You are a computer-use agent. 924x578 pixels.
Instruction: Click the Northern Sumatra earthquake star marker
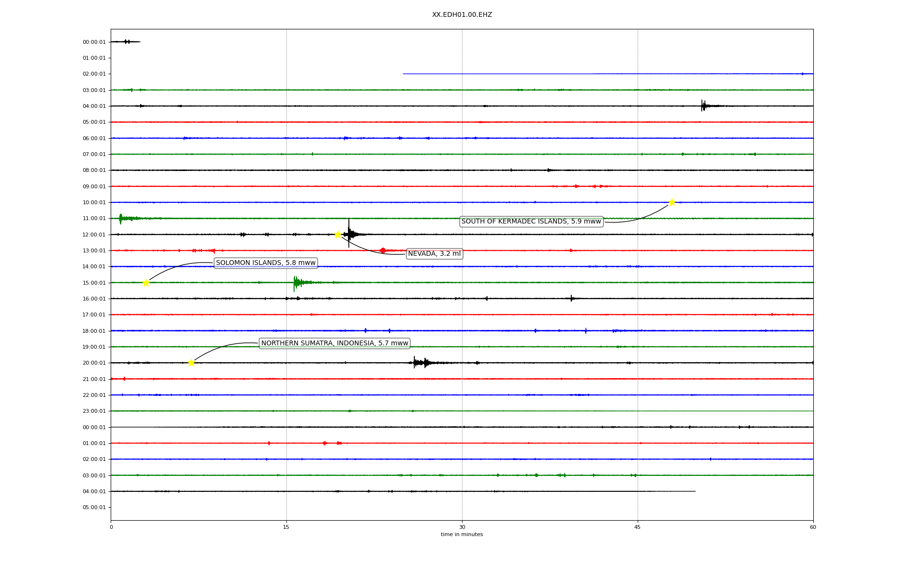click(191, 363)
